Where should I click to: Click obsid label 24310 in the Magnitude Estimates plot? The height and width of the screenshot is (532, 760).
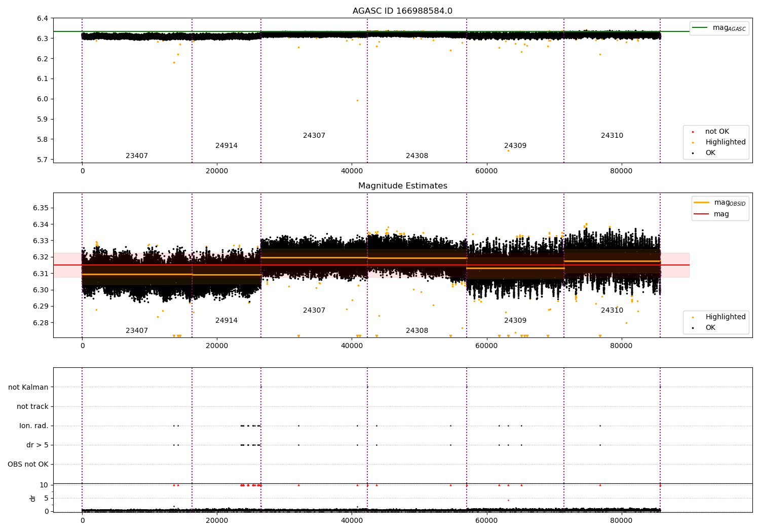(x=612, y=311)
